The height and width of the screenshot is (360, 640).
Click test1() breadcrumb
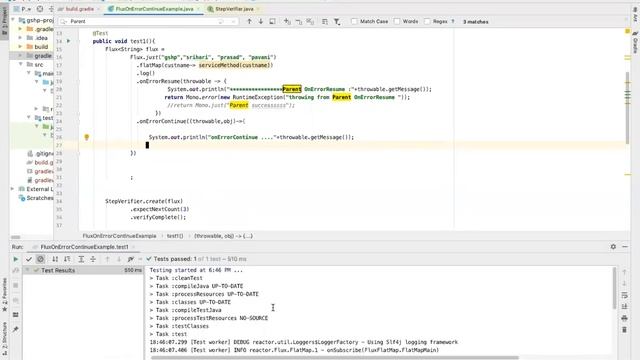point(175,236)
